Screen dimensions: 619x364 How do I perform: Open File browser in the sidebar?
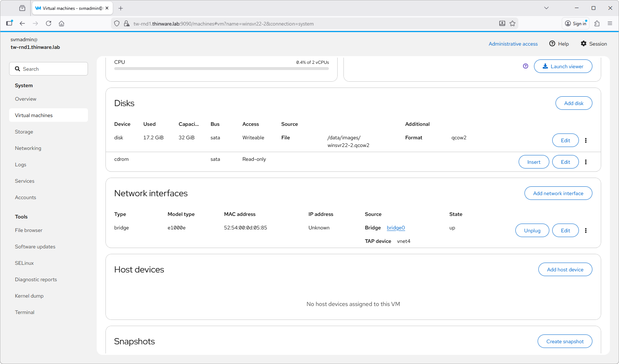point(49,230)
